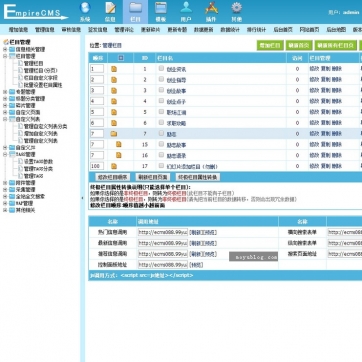
Task: Open the 插件 (Plugin) tools icon
Action: click(x=211, y=8)
